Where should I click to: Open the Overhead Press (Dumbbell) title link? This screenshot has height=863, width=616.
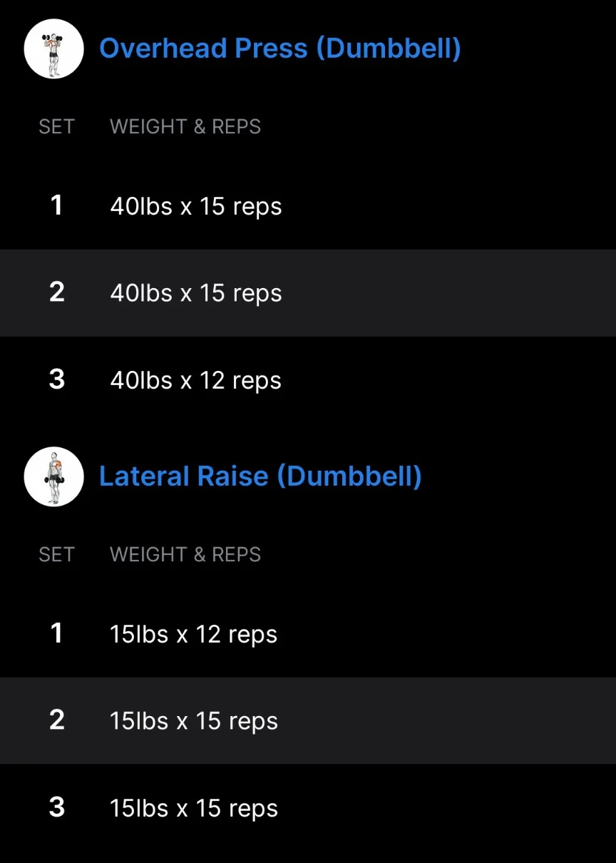279,48
